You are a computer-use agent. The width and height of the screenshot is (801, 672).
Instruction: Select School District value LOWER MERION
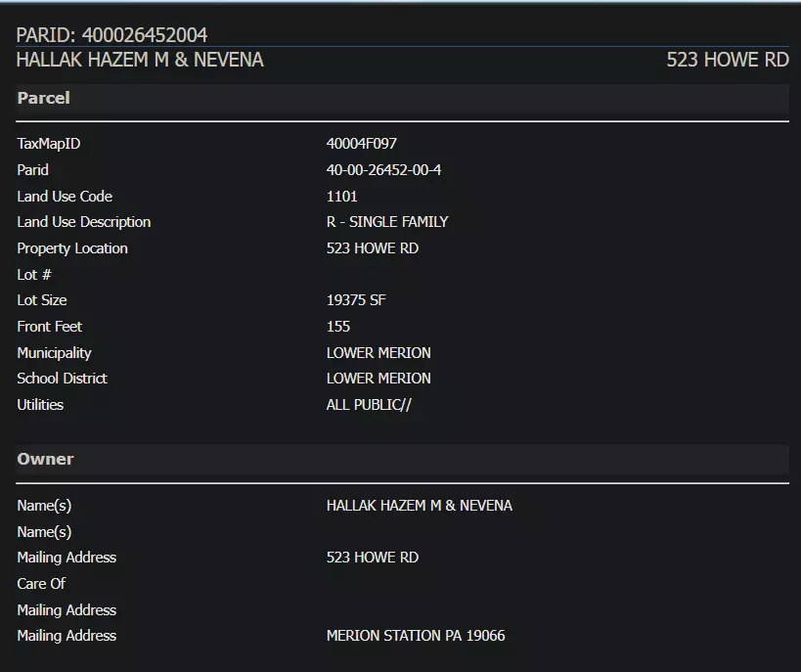click(x=378, y=379)
